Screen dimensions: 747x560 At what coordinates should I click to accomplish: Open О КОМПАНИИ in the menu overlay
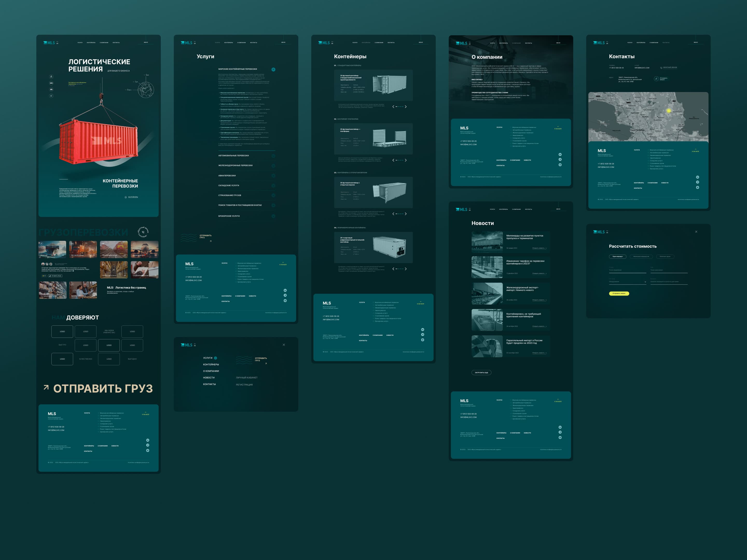coord(211,371)
